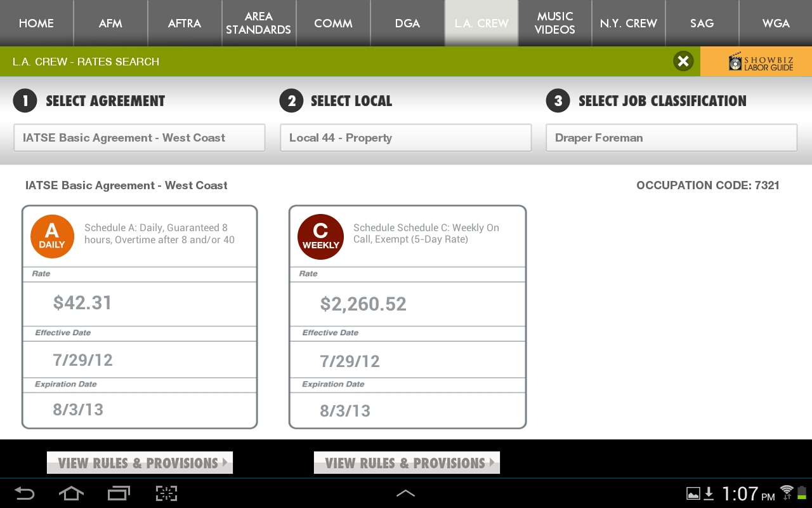Open the COMM tab
This screenshot has width=812, height=508.
(333, 23)
